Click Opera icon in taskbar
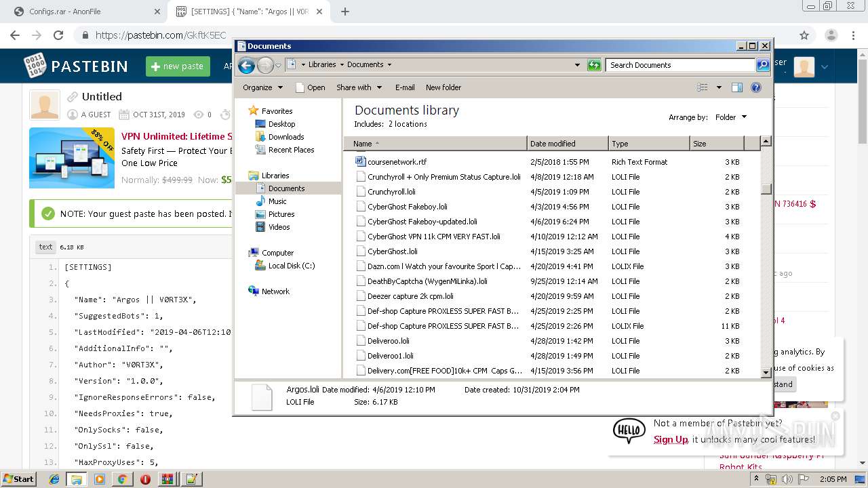Image resolution: width=868 pixels, height=488 pixels. [x=145, y=479]
